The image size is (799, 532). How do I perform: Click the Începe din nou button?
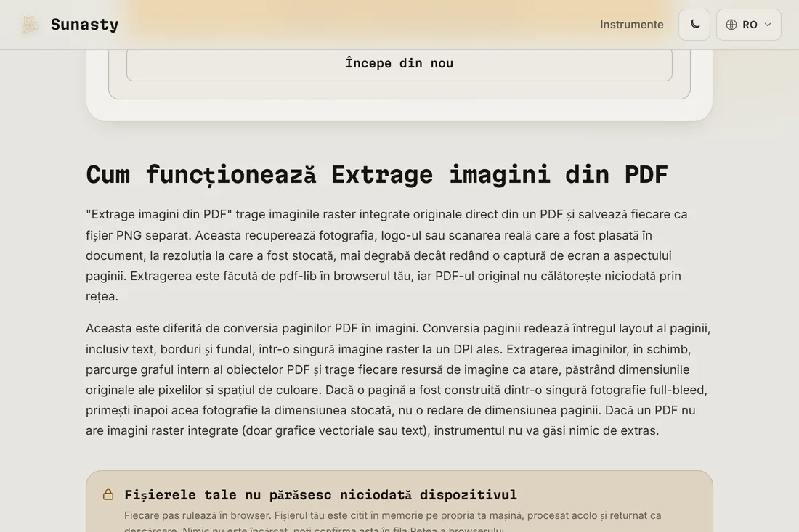tap(399, 63)
